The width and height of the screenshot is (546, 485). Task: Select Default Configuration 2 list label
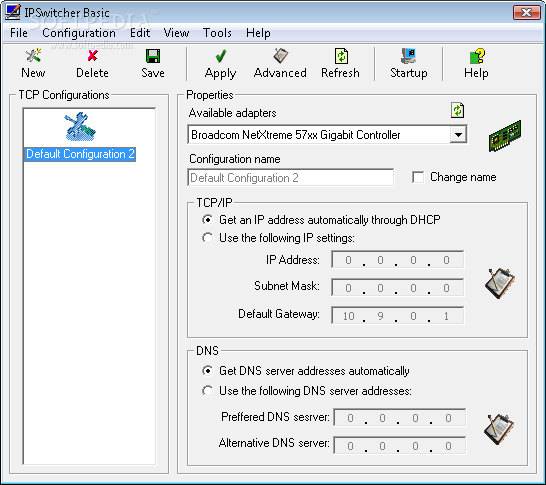pyautogui.click(x=80, y=154)
